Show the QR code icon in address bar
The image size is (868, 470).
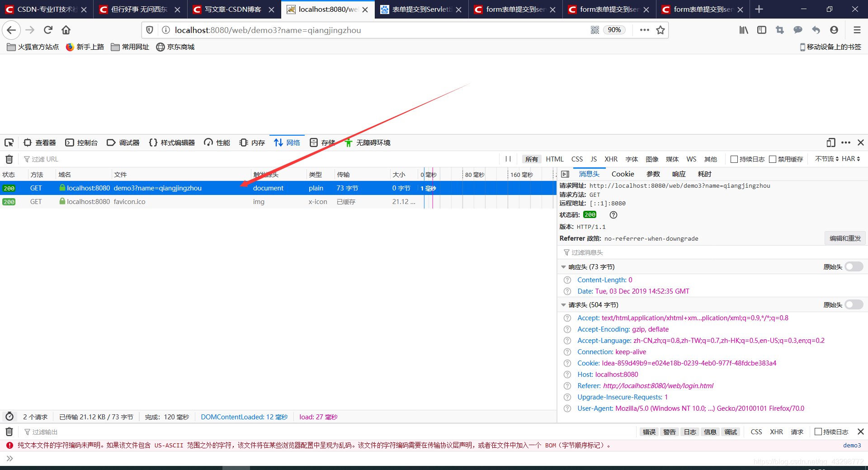click(x=595, y=30)
